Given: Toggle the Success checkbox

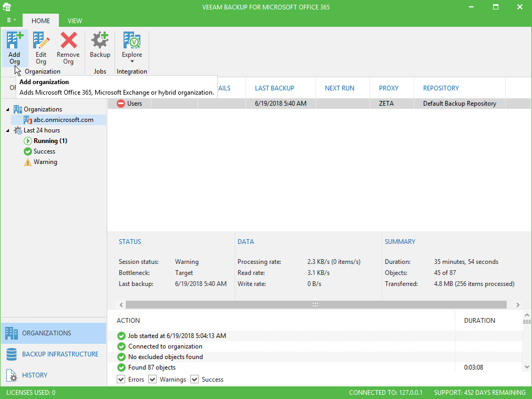Looking at the screenshot, I should (x=195, y=379).
